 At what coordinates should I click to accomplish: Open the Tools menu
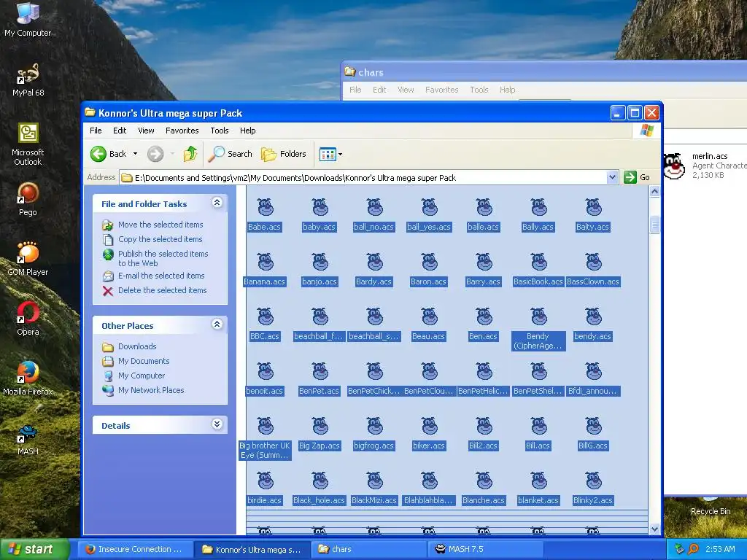pos(219,131)
